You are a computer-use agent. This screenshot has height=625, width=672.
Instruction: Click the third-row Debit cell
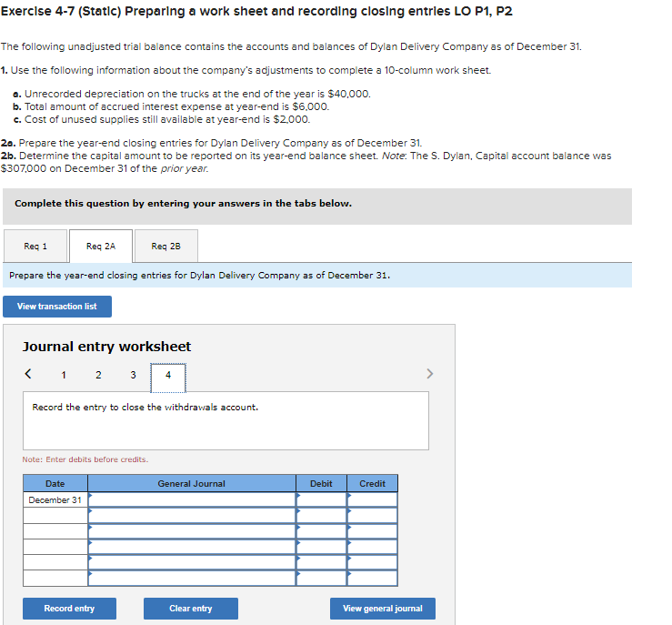(x=321, y=531)
